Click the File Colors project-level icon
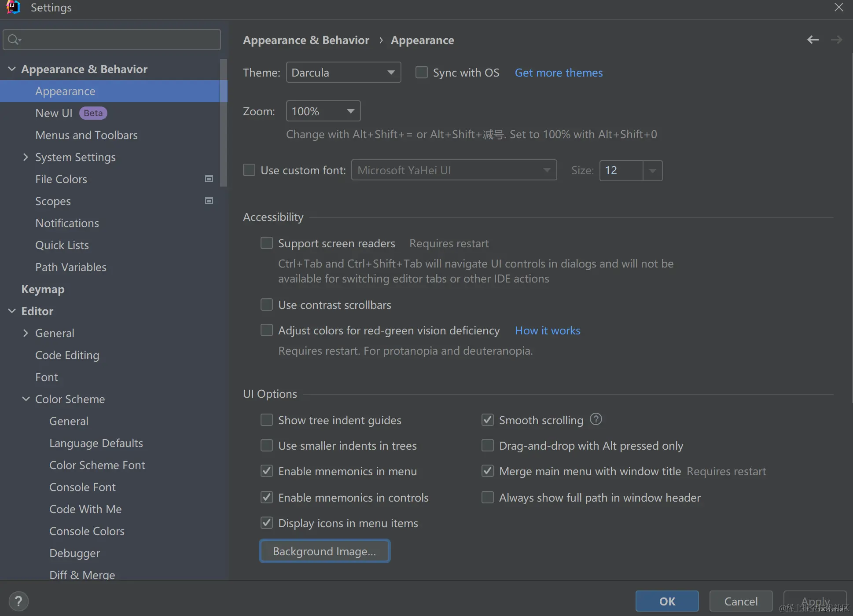 click(x=209, y=179)
